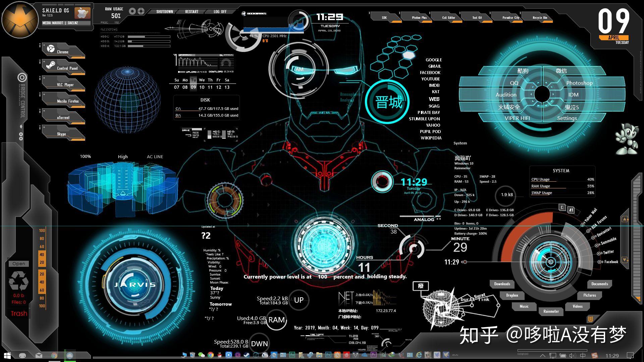Launch VIPER HIFI from the circular menu

coord(517,118)
